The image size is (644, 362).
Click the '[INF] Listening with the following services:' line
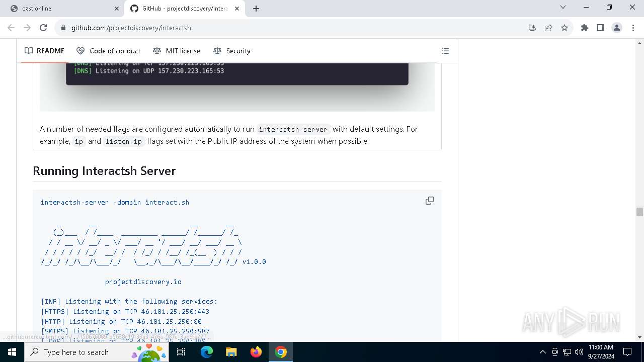pos(129,302)
